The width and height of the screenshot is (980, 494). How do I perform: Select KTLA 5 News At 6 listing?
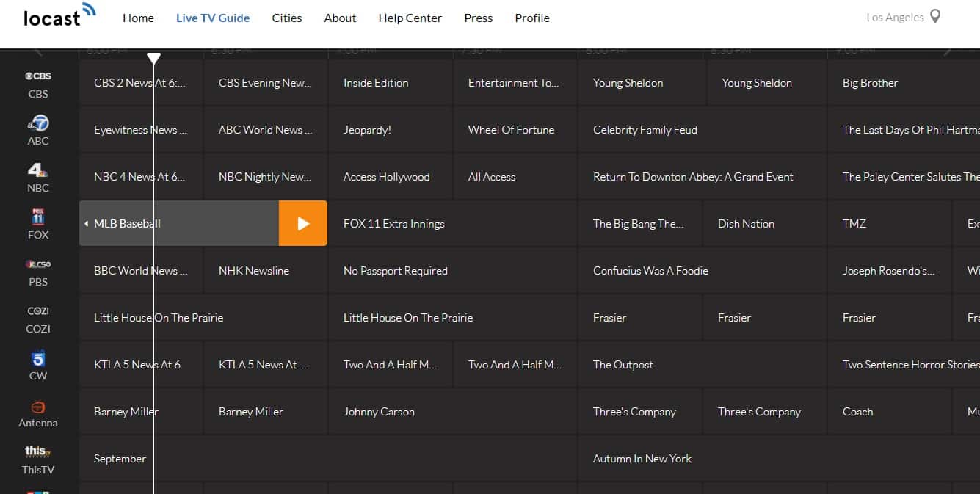tap(141, 365)
